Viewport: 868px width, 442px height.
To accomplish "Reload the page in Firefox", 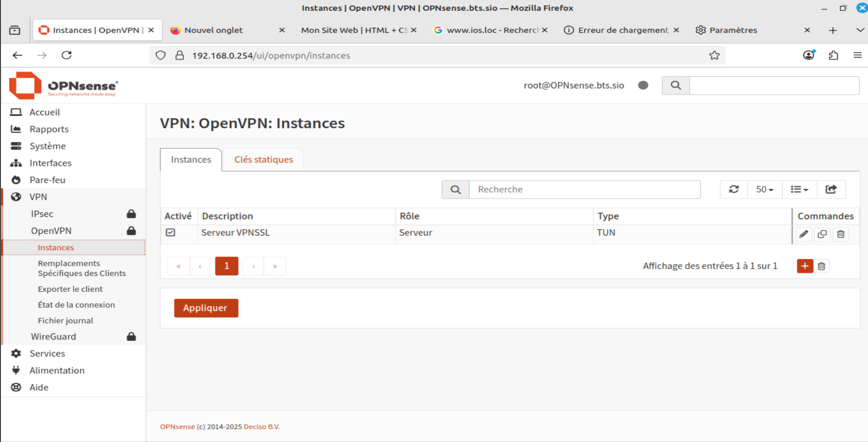I will 67,55.
